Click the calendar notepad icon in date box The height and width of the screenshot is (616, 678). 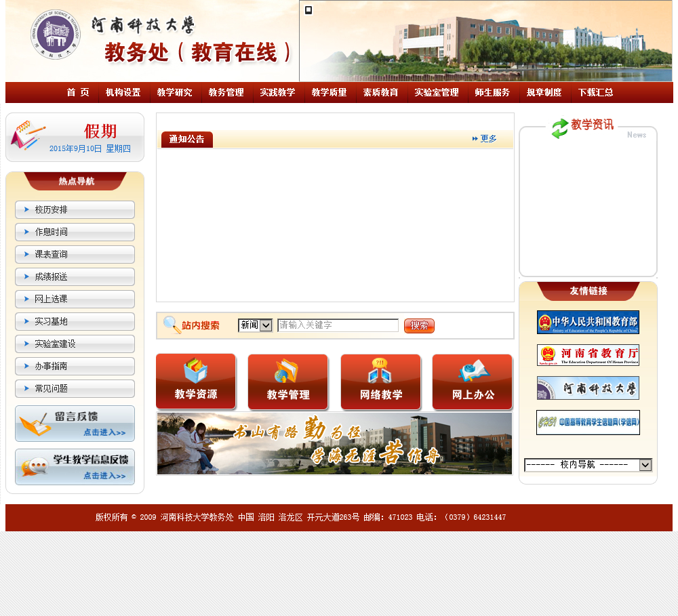click(x=27, y=135)
